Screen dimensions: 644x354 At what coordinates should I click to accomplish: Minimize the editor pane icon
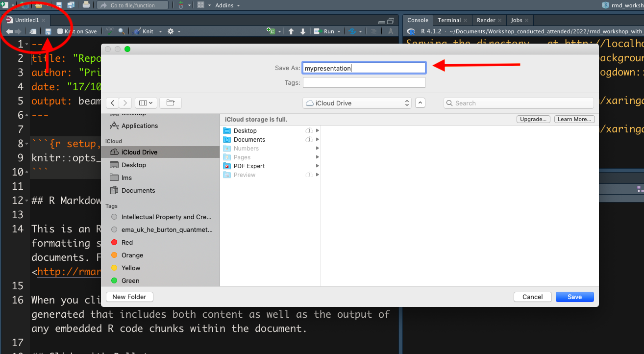coord(382,22)
